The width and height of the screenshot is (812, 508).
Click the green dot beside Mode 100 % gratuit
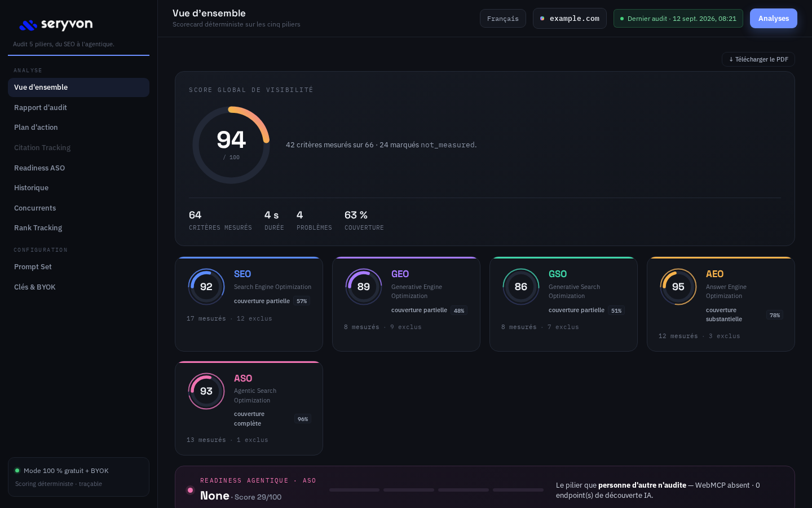point(17,470)
